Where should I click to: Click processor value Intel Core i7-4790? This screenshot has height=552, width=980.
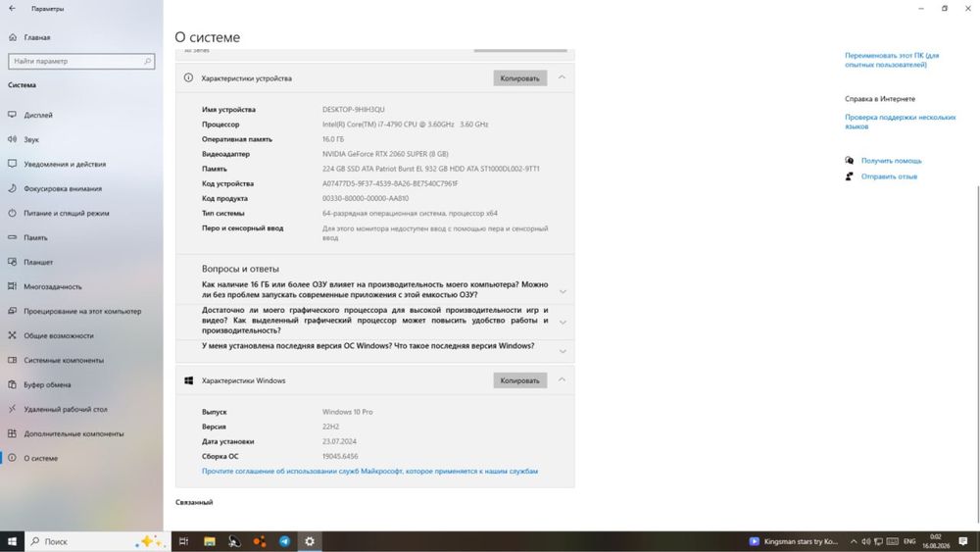tap(405, 125)
